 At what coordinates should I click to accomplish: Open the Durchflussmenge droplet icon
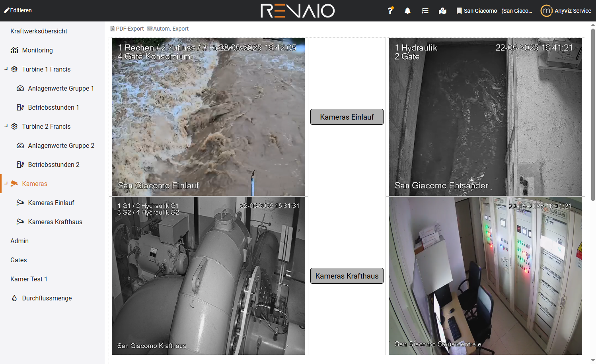[x=14, y=298]
